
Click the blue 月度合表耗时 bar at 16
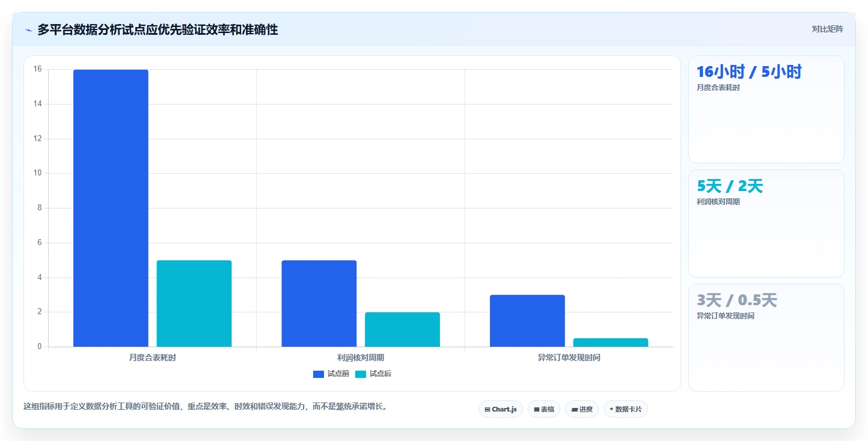tap(111, 208)
